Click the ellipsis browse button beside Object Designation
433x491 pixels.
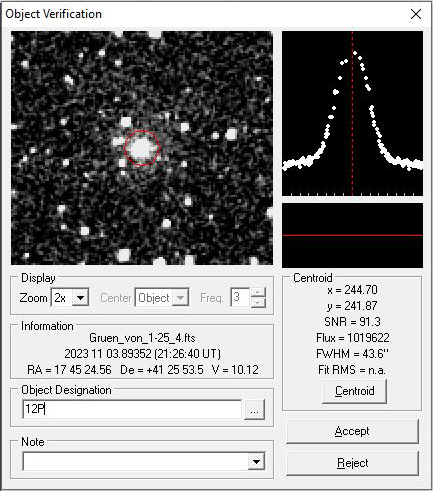[x=255, y=409]
